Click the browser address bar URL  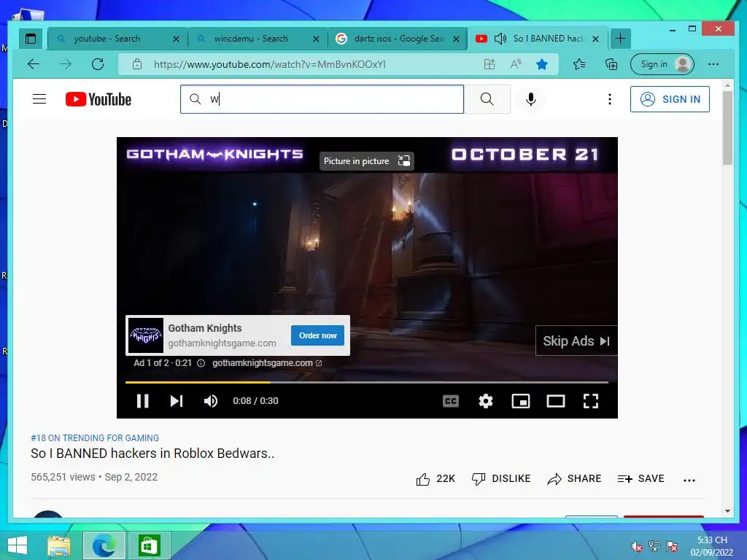coord(270,64)
